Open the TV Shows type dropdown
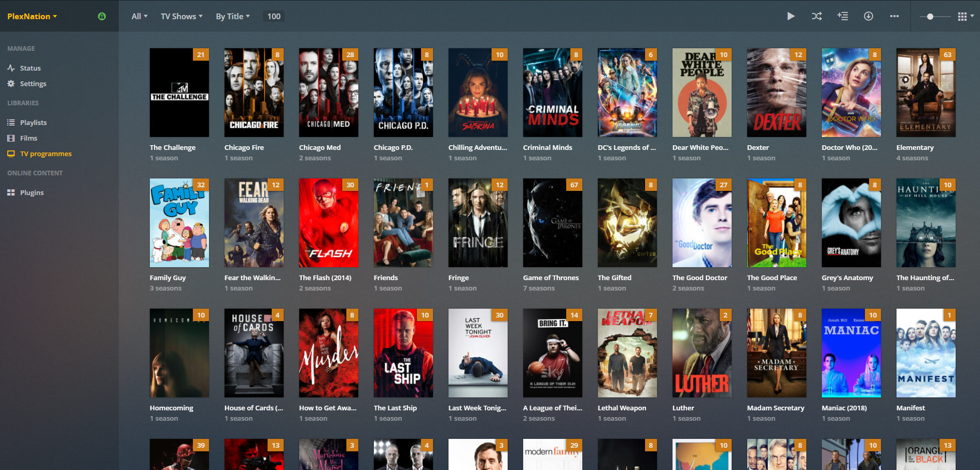The image size is (980, 470). click(181, 16)
